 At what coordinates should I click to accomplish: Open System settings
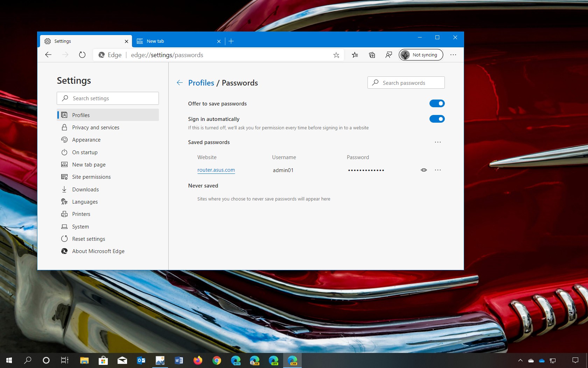coord(108,226)
